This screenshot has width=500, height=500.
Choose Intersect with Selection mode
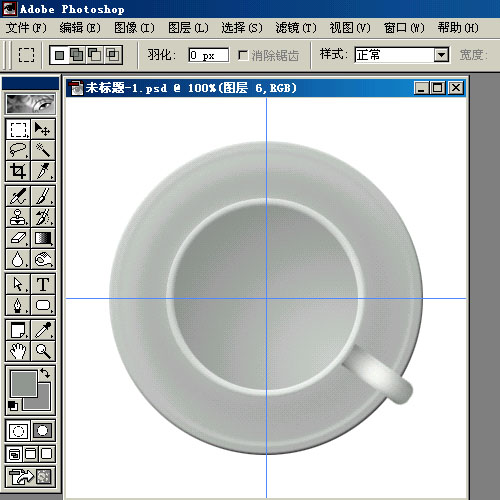pyautogui.click(x=113, y=55)
